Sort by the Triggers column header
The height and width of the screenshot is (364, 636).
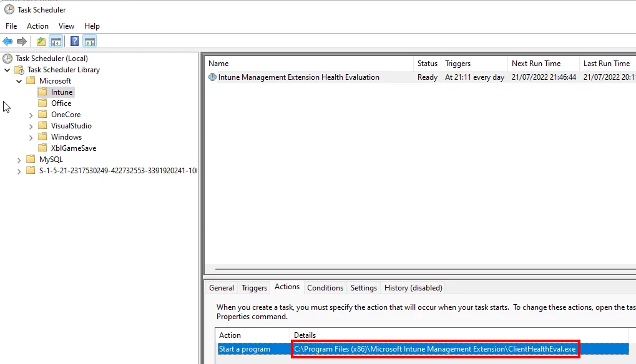(x=474, y=64)
